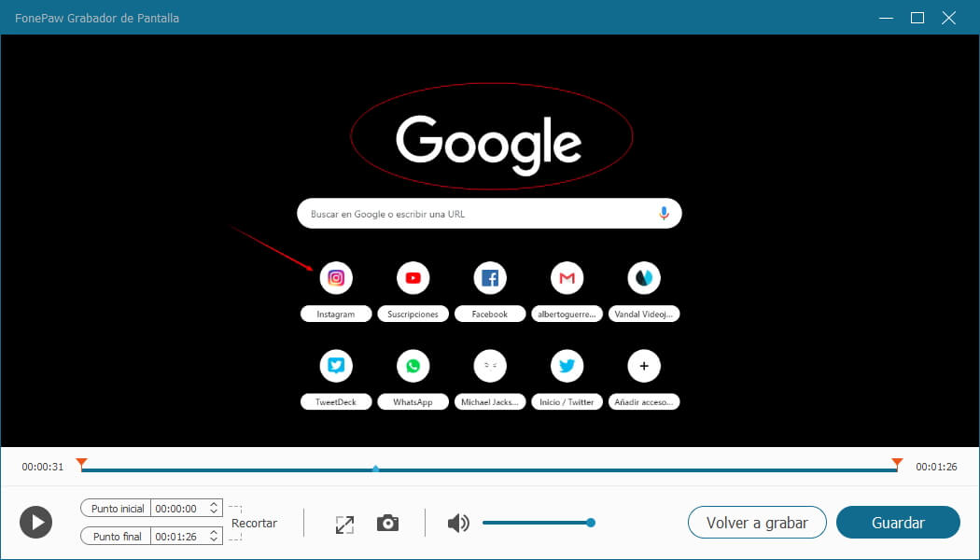The height and width of the screenshot is (560, 980).
Task: Open the YouTube Suscripciones shortcut icon
Action: point(413,277)
